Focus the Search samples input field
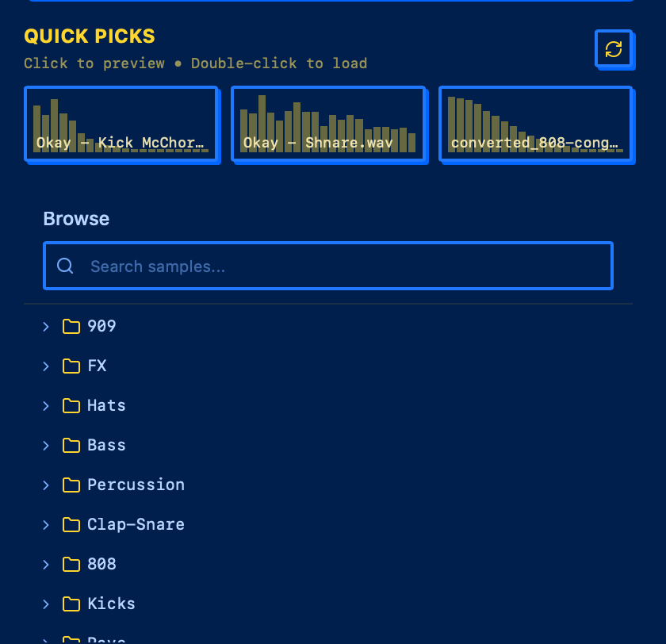The height and width of the screenshot is (644, 666). pyautogui.click(x=341, y=266)
